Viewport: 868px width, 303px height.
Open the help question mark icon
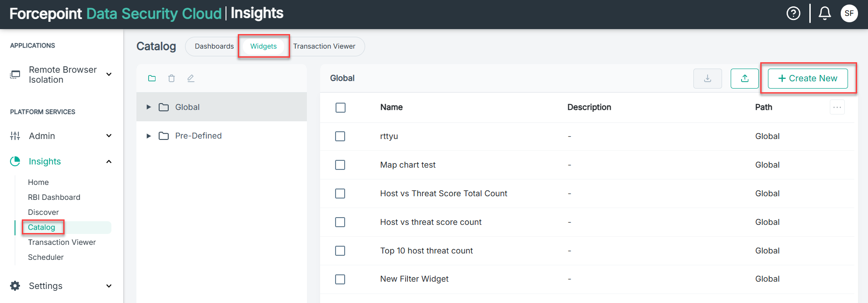793,14
